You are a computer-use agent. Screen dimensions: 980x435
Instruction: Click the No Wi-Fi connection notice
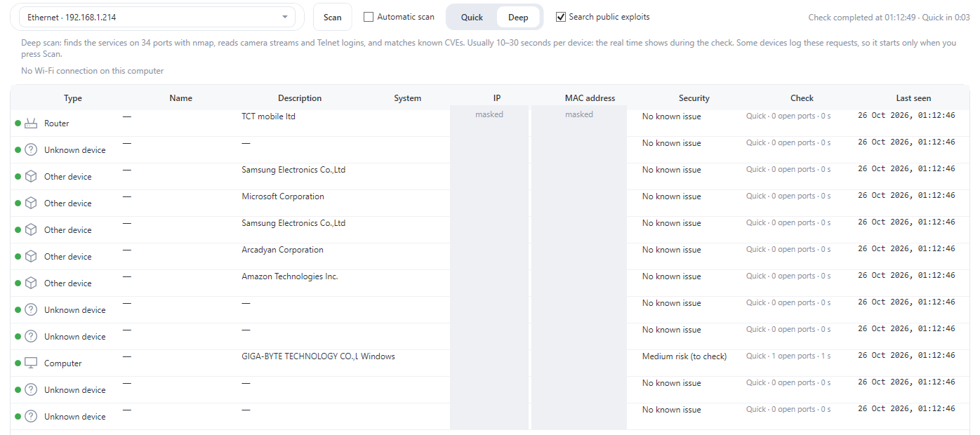pyautogui.click(x=93, y=71)
